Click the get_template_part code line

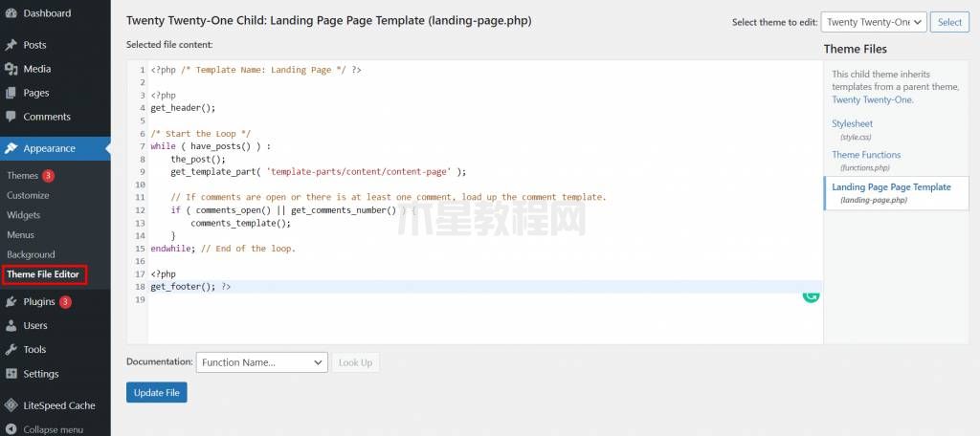pos(318,172)
